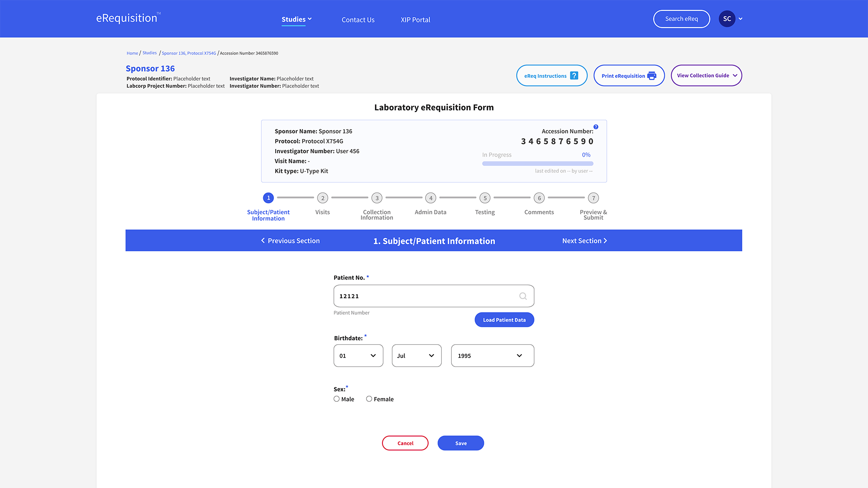
Task: Go to step 1 circle
Action: pyautogui.click(x=269, y=198)
